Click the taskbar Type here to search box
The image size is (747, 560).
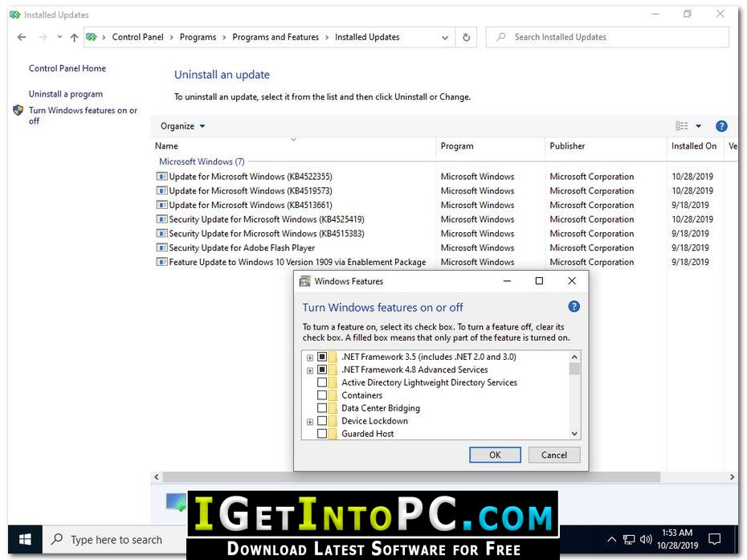pyautogui.click(x=116, y=539)
